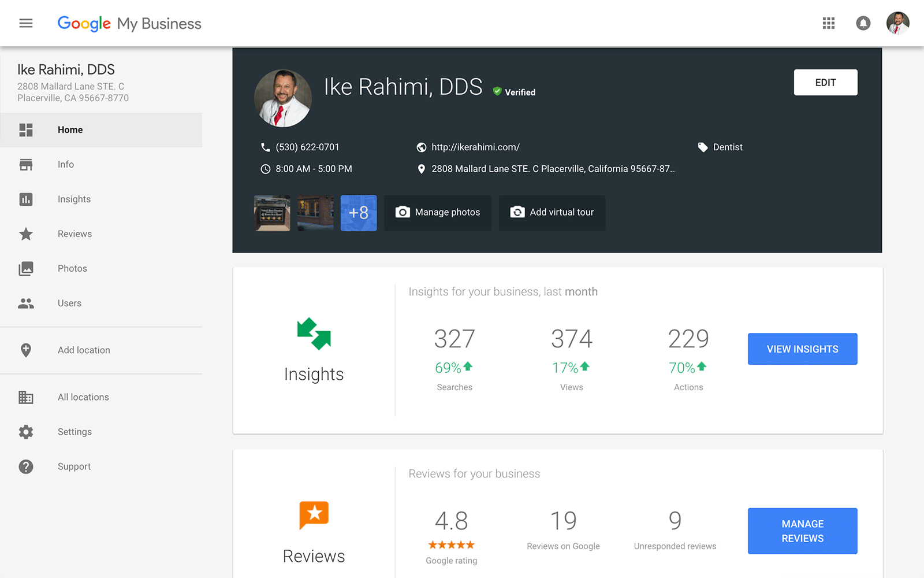The width and height of the screenshot is (924, 578).
Task: Click the Home dashboard icon
Action: 26,130
